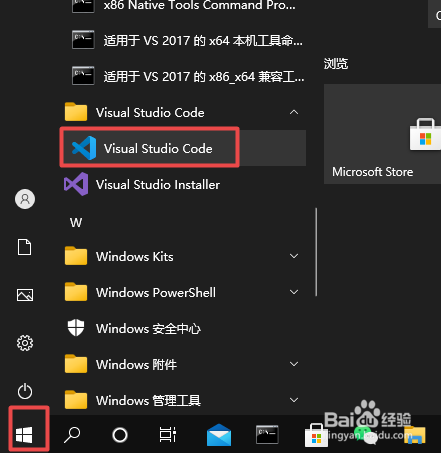Open the Mail app on taskbar
Image resolution: width=441 pixels, height=453 pixels.
pos(219,435)
